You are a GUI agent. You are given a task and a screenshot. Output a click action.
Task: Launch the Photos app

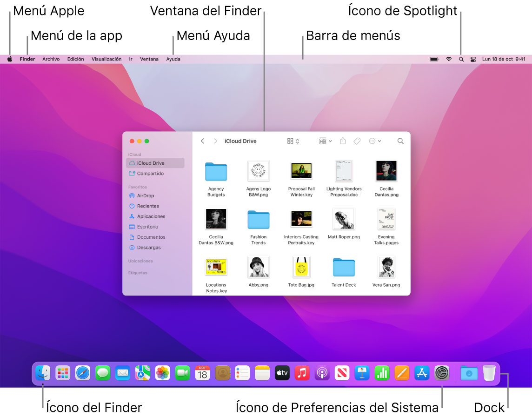[x=162, y=373]
